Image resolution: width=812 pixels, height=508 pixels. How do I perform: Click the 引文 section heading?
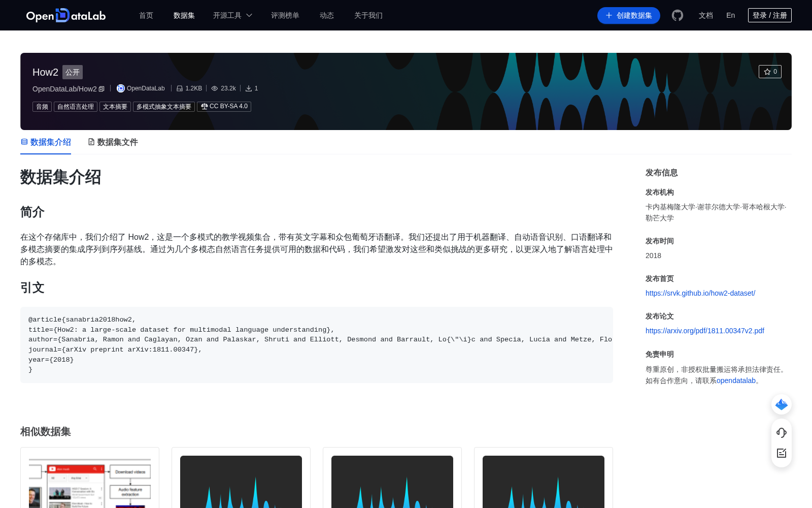[x=32, y=288]
